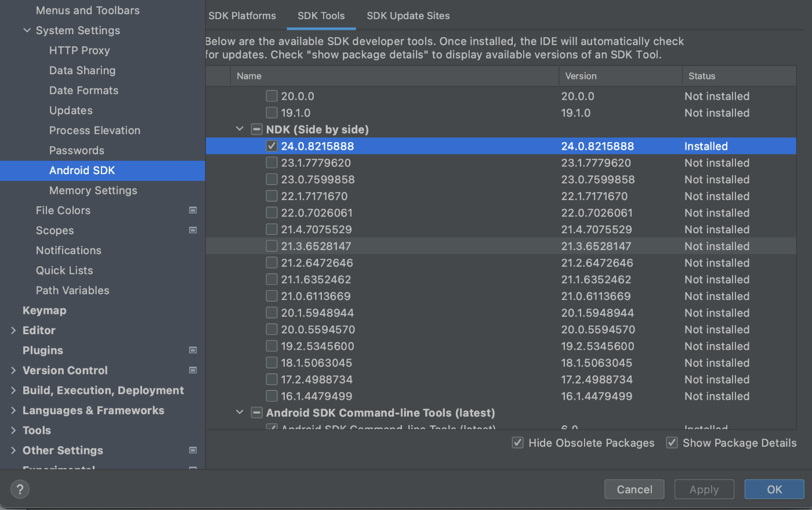Collapse the System Settings tree node
812x510 pixels.
pos(27,30)
